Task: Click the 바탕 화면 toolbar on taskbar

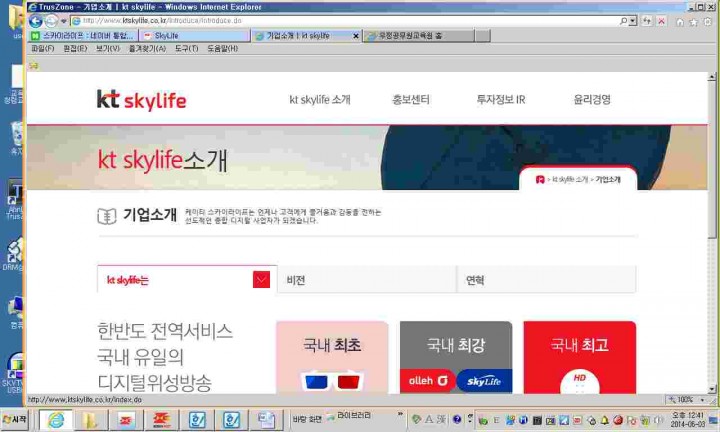Action: tap(307, 419)
